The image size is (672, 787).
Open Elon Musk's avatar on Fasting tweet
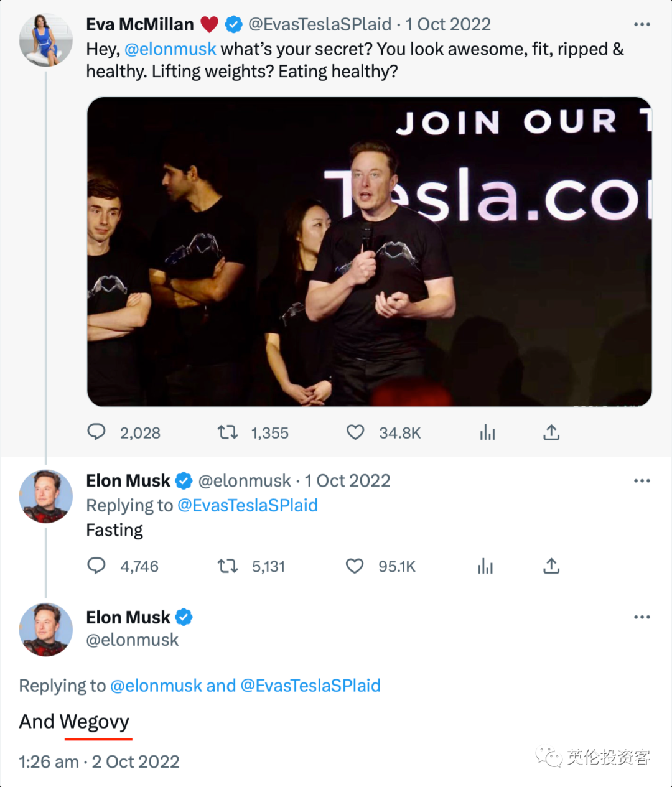tap(45, 496)
